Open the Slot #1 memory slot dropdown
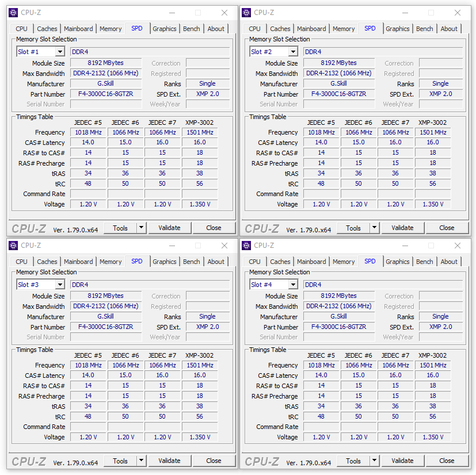 click(x=60, y=52)
